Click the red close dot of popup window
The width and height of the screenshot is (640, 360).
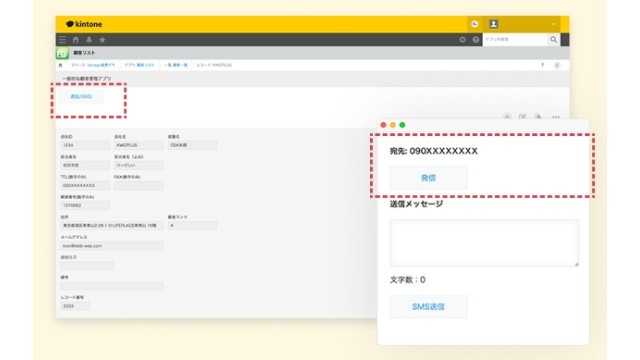click(383, 125)
